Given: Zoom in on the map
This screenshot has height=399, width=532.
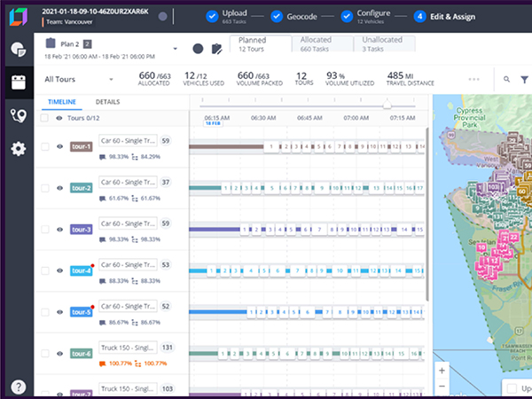Looking at the screenshot, I should point(442,371).
